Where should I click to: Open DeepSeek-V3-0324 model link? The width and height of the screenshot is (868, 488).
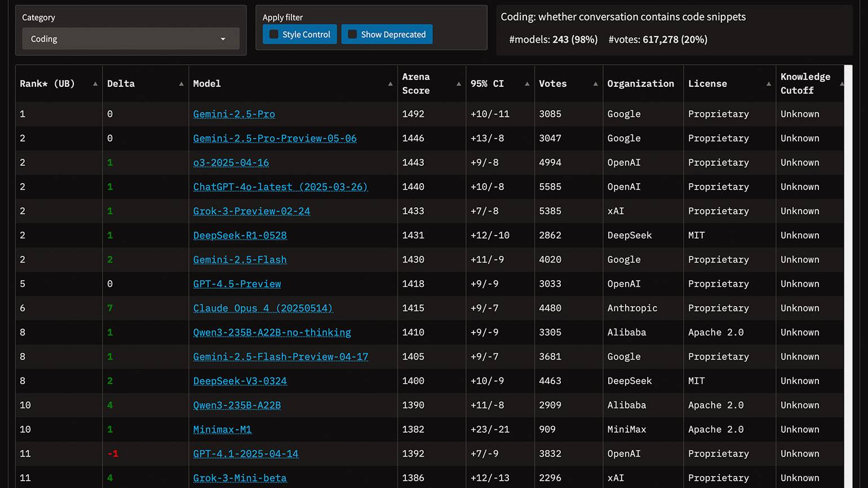pos(240,380)
